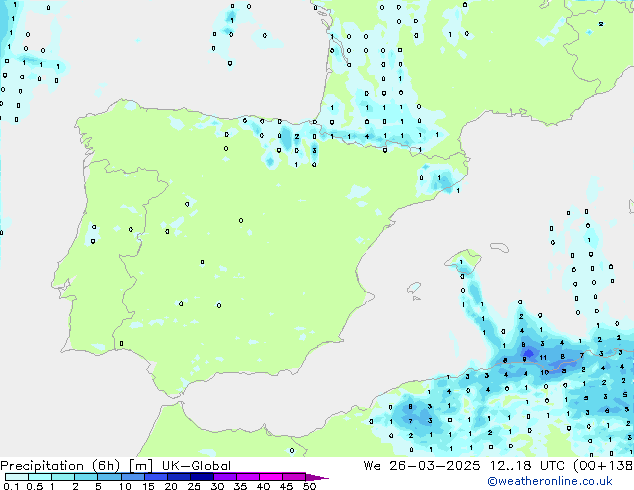634x490 pixels.
Task: Select the "25" legend scale label
Action: (x=194, y=486)
